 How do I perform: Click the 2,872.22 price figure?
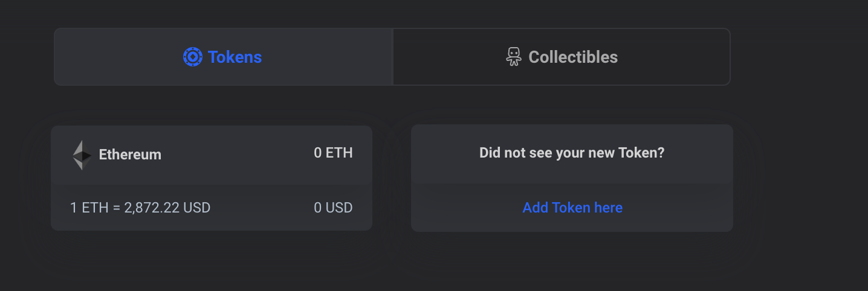(x=152, y=208)
